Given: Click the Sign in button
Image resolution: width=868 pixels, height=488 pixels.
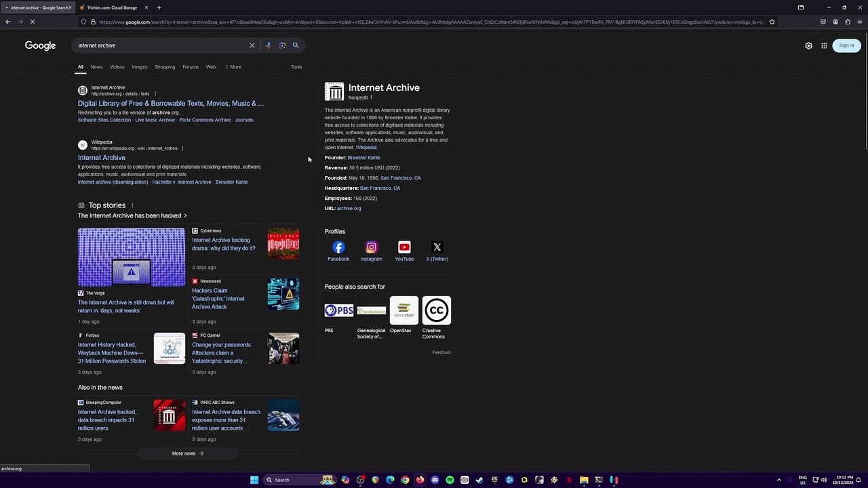Looking at the screenshot, I should pos(846,45).
